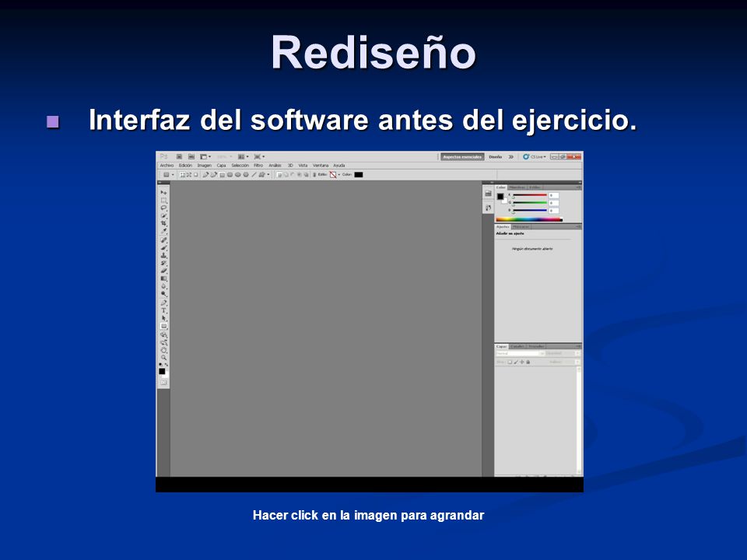Choose Rounded Rectangle in options bar
This screenshot has height=560, width=747.
230,175
